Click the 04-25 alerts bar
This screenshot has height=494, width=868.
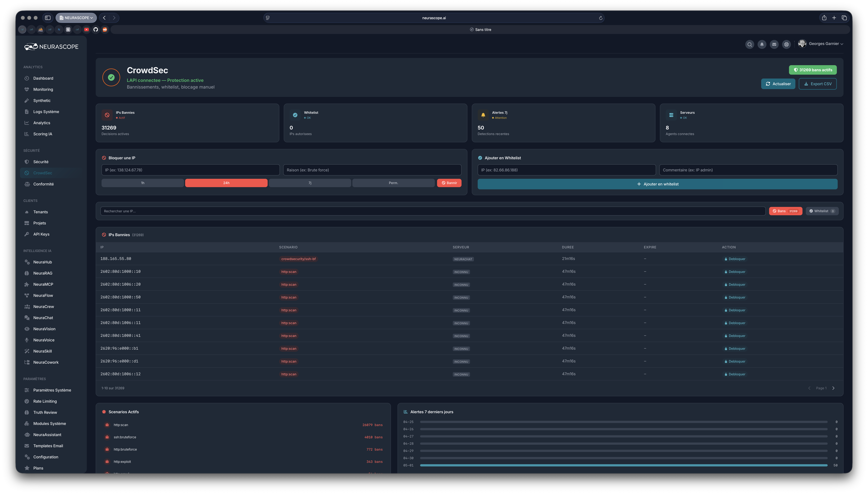624,422
